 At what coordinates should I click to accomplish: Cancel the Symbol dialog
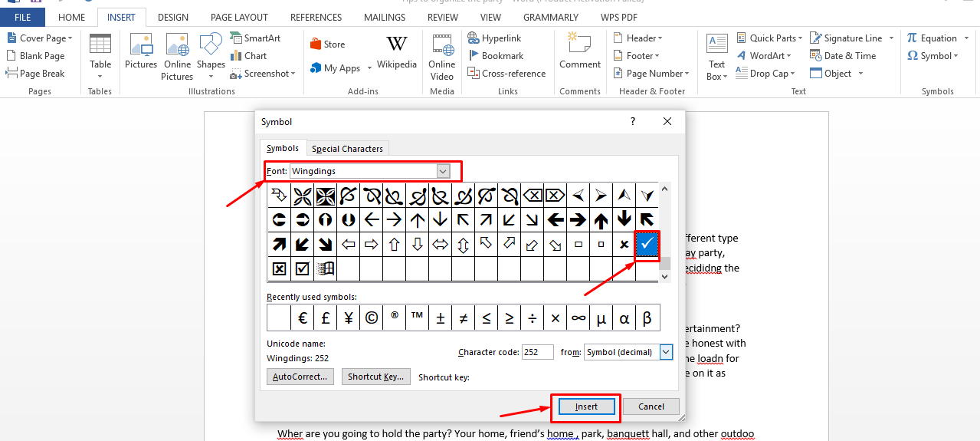click(x=651, y=406)
